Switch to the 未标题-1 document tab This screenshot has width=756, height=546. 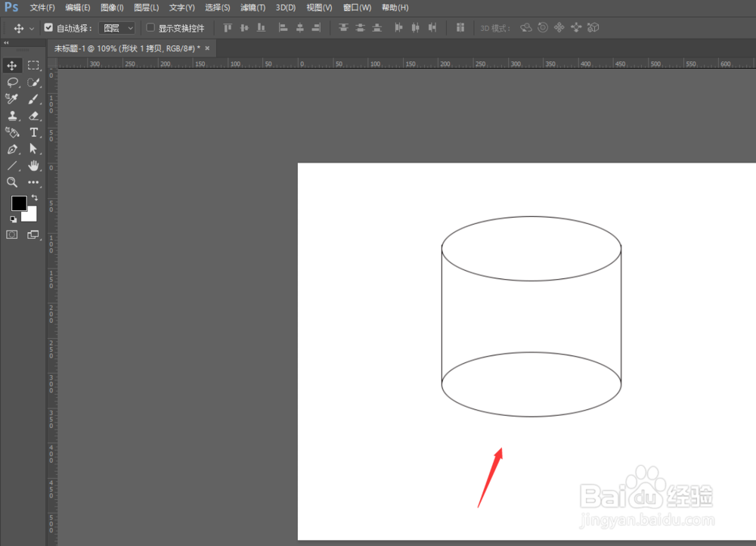(127, 48)
